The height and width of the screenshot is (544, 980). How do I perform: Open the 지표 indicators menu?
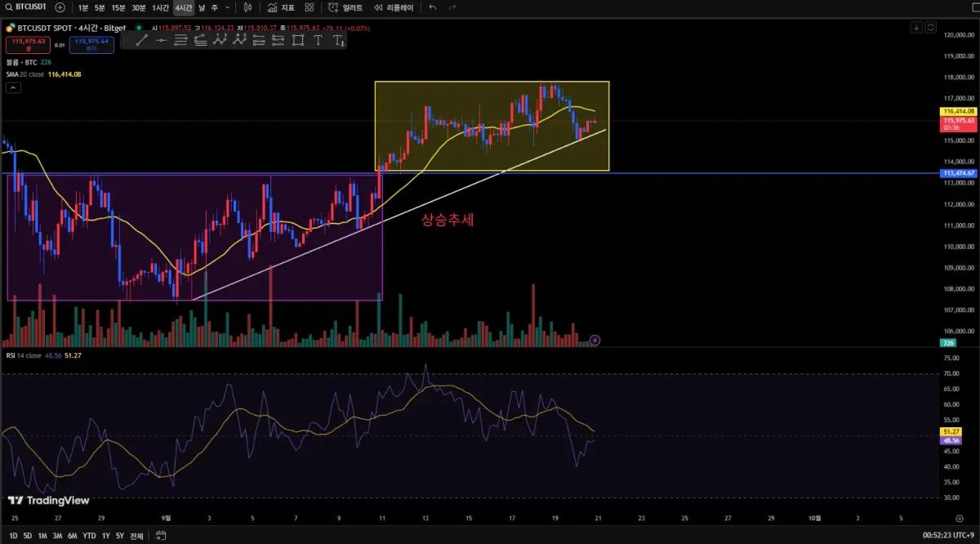[x=281, y=7]
